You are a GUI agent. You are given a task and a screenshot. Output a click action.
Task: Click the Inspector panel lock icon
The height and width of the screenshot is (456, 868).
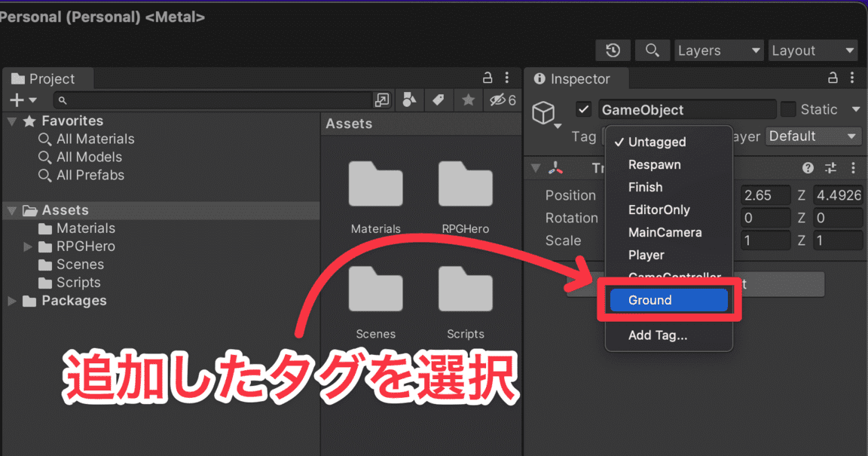point(832,78)
